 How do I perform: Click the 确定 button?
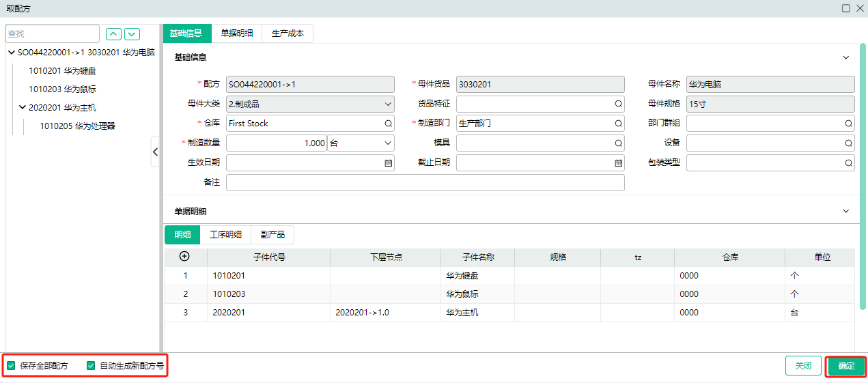[847, 366]
